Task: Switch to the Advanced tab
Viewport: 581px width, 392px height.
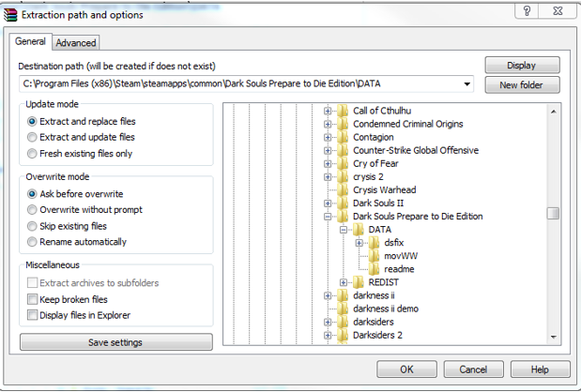Action: coord(75,42)
